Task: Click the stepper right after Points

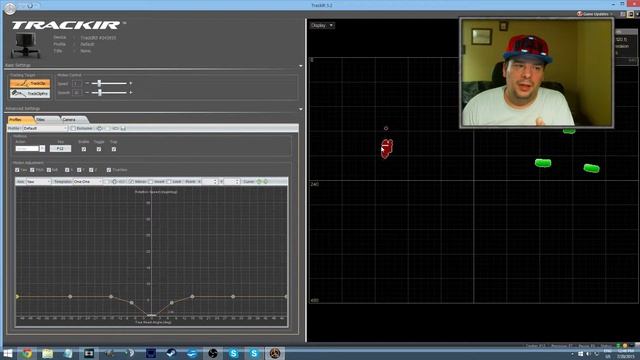Action: 215,181
